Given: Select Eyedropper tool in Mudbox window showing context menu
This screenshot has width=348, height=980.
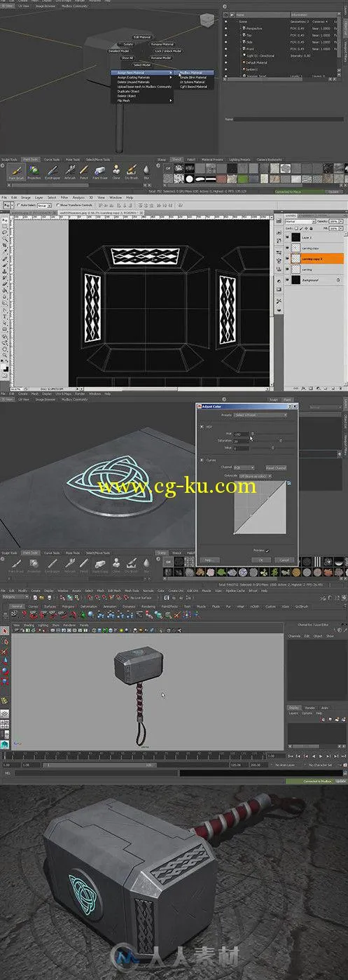Looking at the screenshot, I should (x=53, y=172).
